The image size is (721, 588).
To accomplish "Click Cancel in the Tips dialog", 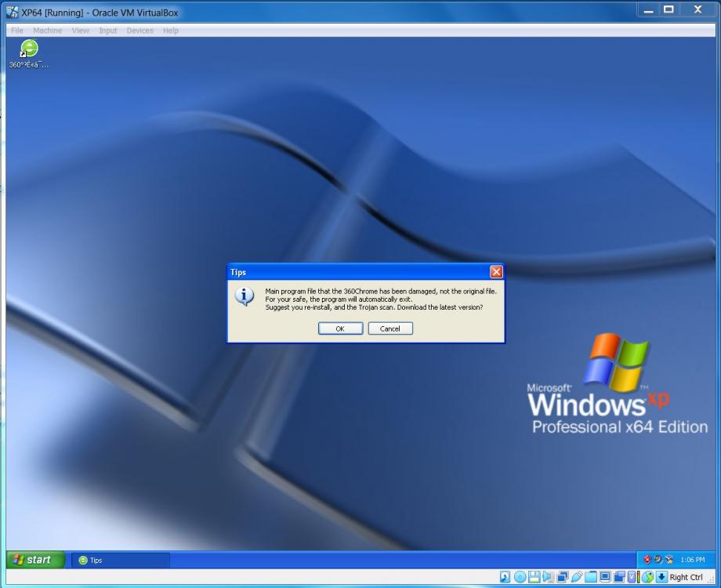I will pyautogui.click(x=390, y=328).
